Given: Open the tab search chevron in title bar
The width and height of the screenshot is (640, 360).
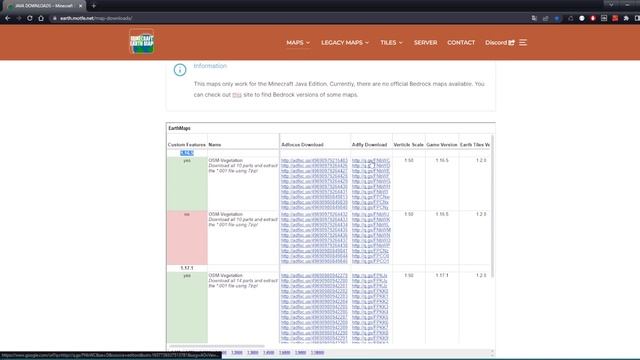Looking at the screenshot, I should (x=611, y=4).
